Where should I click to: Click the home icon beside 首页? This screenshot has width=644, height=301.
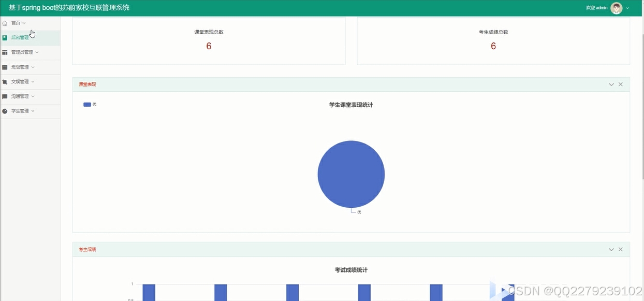pyautogui.click(x=6, y=23)
